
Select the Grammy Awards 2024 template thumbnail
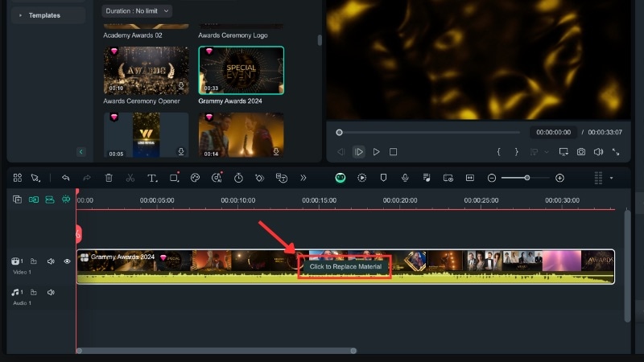point(241,71)
